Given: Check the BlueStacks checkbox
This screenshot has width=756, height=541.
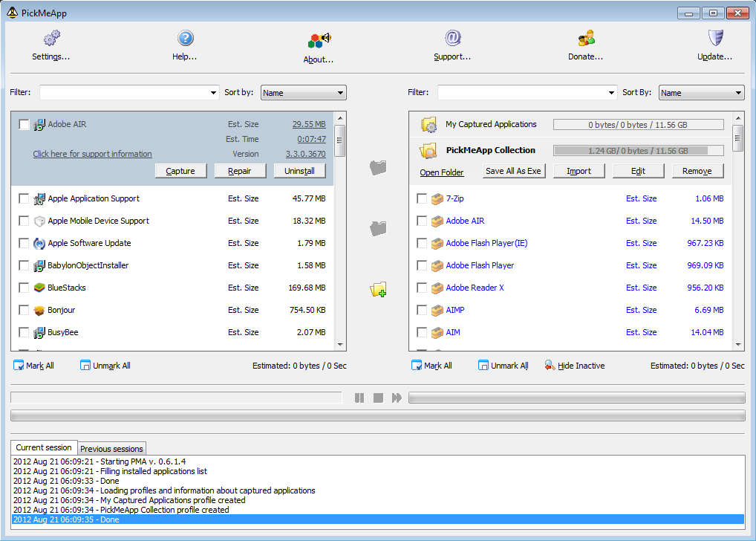Looking at the screenshot, I should coord(25,288).
